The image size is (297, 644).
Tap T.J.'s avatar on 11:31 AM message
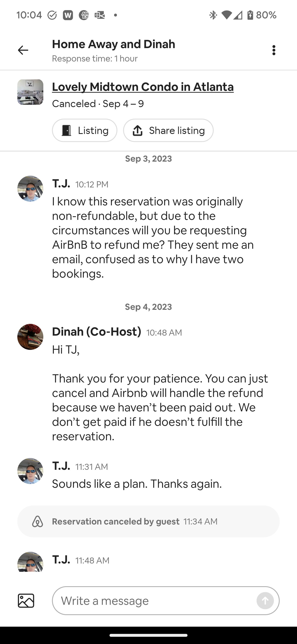(x=30, y=471)
